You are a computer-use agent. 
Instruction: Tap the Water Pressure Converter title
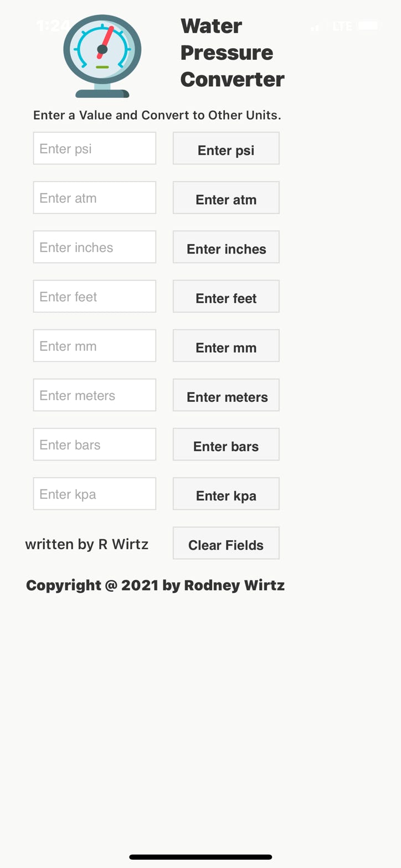[x=232, y=53]
